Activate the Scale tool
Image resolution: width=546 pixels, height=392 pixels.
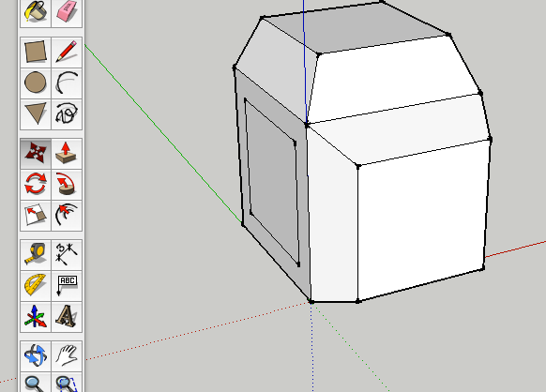click(36, 215)
